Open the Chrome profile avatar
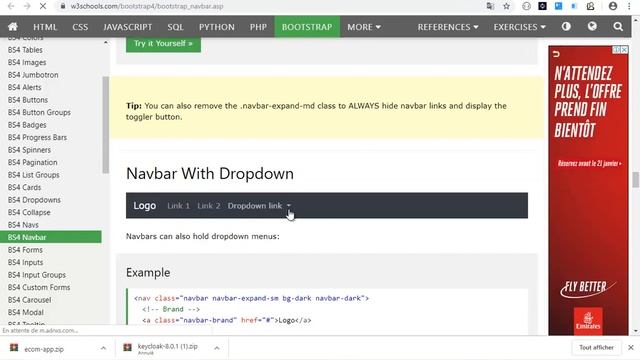 tap(613, 6)
